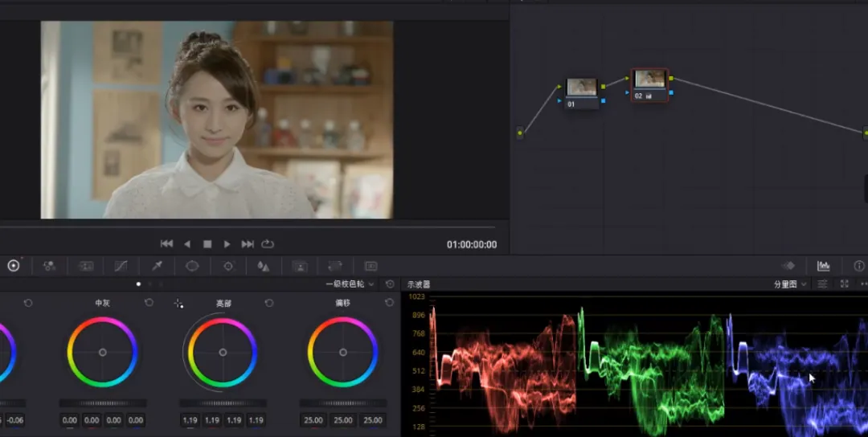Open the Curves palette
Viewport: 868px width, 437px height.
(x=121, y=266)
